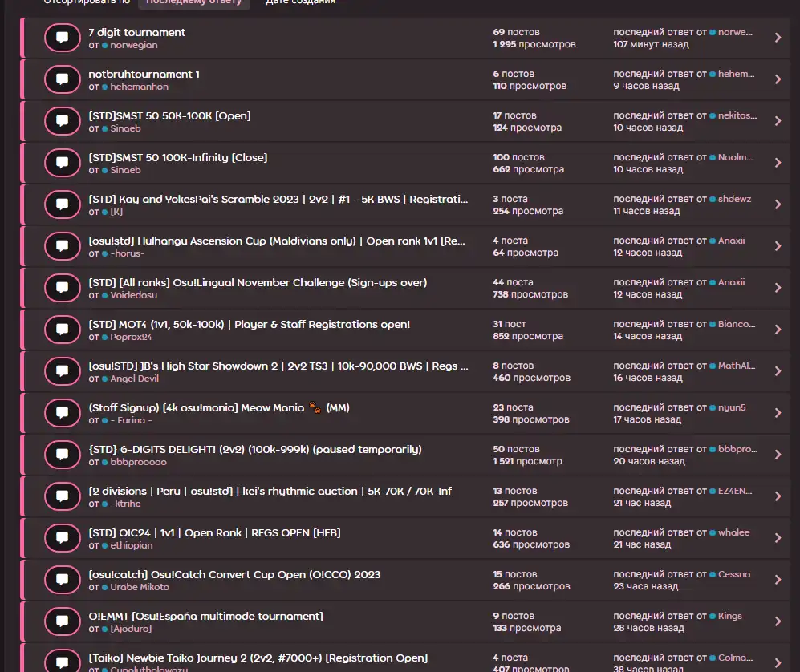View author profile hehemanhon under notbruhtournament 1
The width and height of the screenshot is (800, 672).
coord(140,87)
